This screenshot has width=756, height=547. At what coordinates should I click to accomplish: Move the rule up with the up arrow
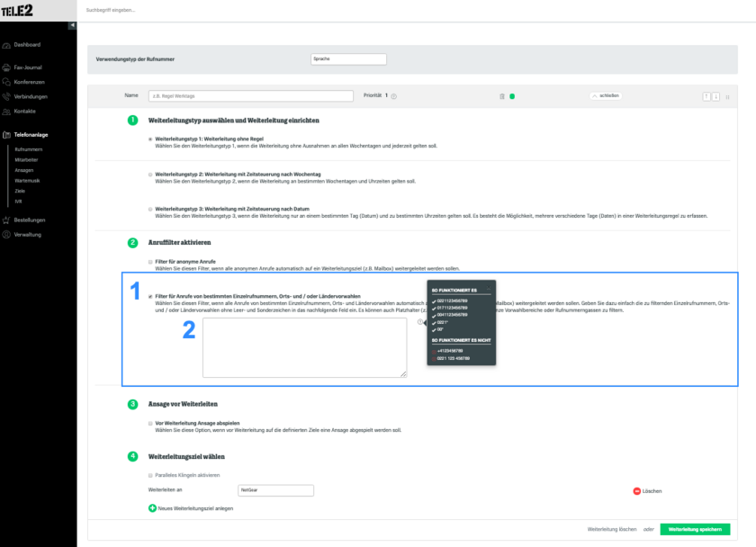(x=706, y=96)
